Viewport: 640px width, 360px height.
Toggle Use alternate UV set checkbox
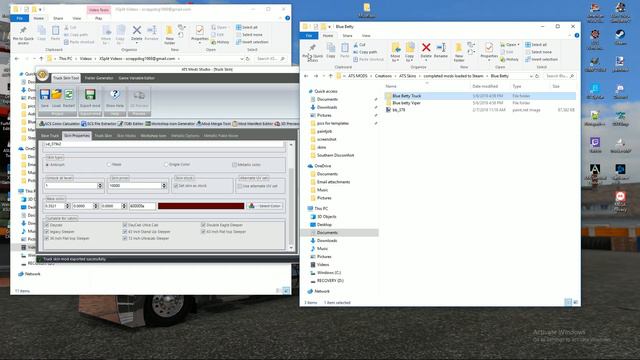pos(240,186)
